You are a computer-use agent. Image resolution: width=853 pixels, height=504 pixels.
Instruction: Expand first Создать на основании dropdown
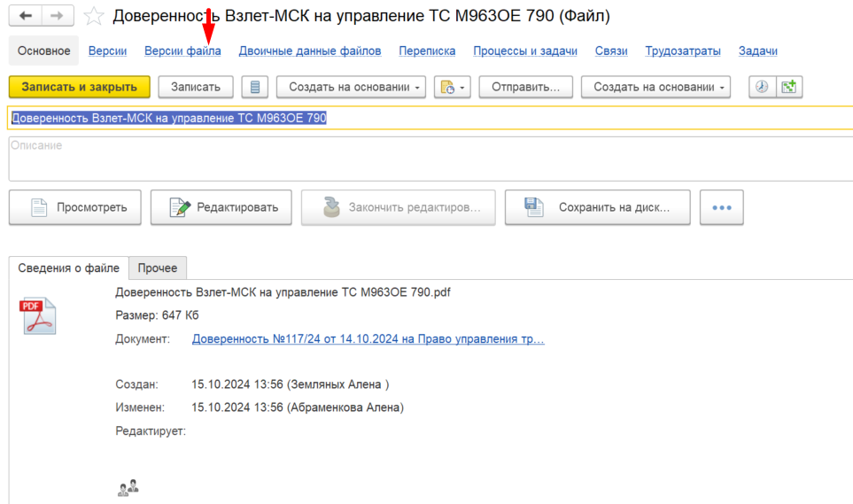352,87
